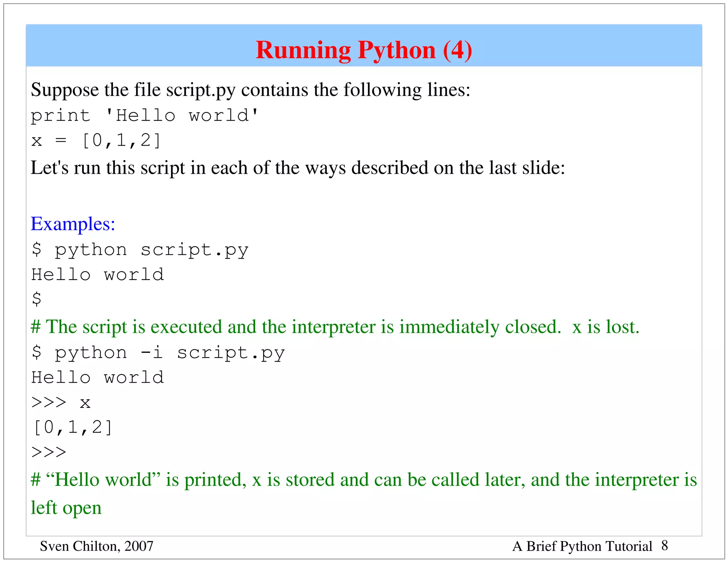Click the command '$ python script.py'
This screenshot has width=728, height=562.
140,250
